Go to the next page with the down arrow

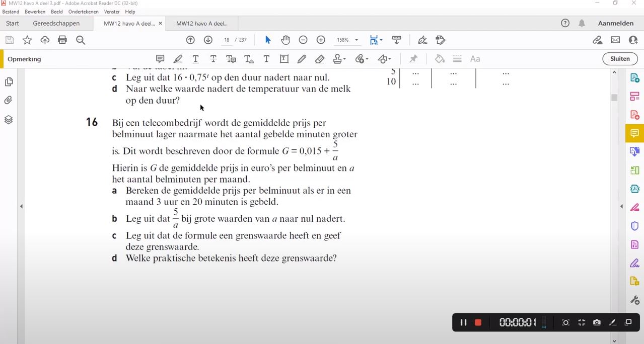(208, 40)
